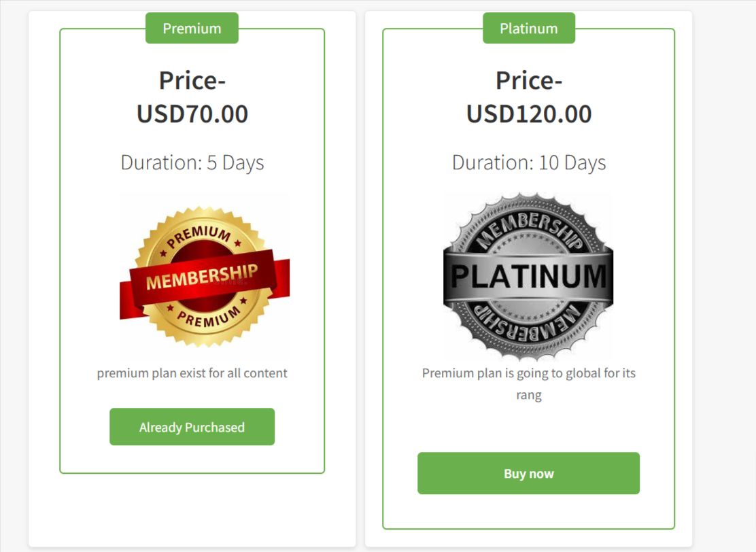Select the Platinum plan label tag
This screenshot has width=756, height=552.
tap(528, 29)
